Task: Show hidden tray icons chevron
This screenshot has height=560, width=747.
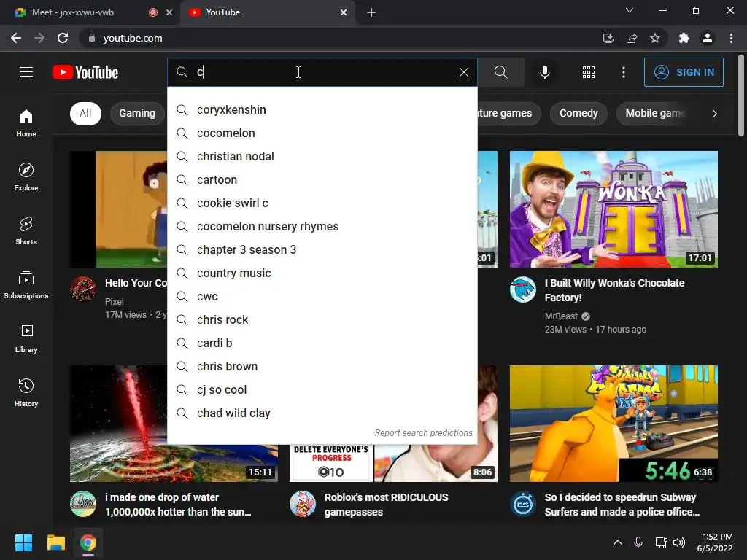Action: pos(617,542)
